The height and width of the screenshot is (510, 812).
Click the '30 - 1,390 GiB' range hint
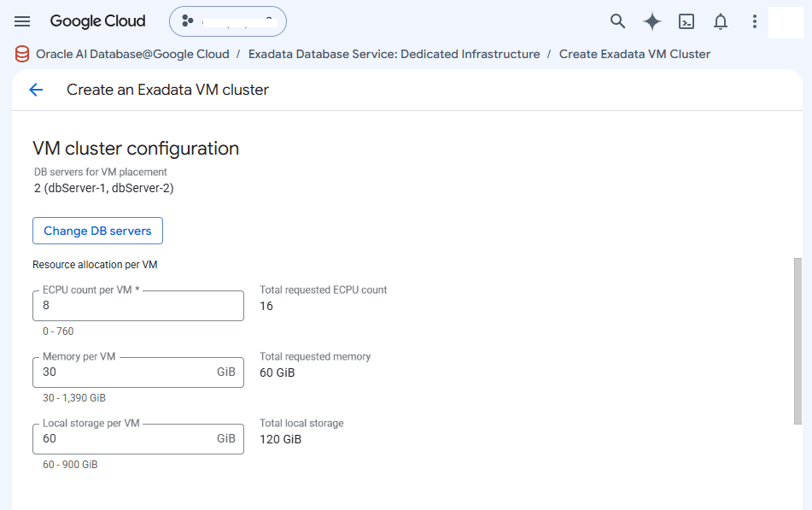(x=74, y=398)
